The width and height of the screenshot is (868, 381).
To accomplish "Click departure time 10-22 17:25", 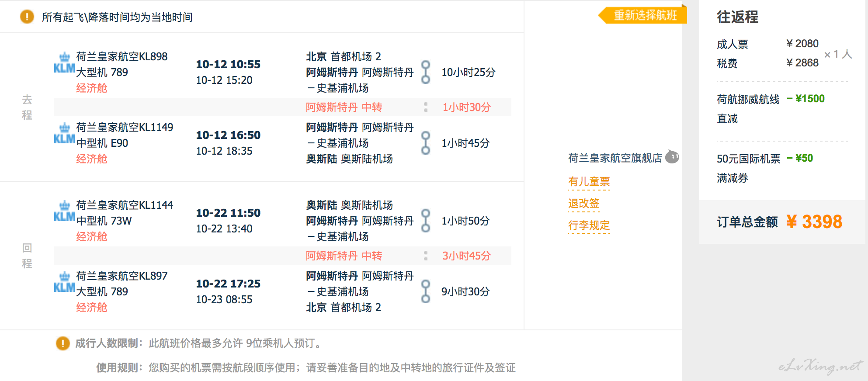I will click(x=228, y=284).
